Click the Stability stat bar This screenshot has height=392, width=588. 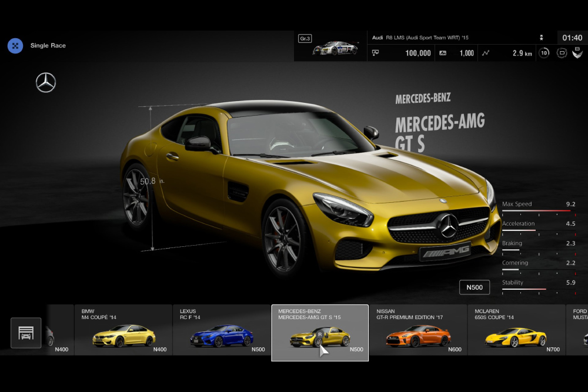click(x=539, y=289)
